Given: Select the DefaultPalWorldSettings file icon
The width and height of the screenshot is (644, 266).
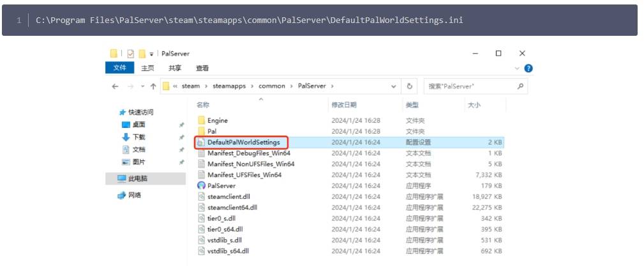Looking at the screenshot, I should (x=201, y=142).
